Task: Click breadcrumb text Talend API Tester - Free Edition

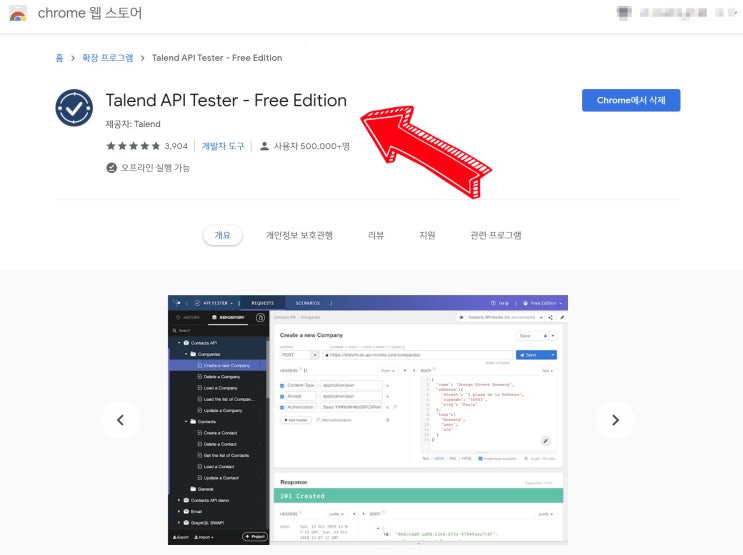Action: [217, 58]
